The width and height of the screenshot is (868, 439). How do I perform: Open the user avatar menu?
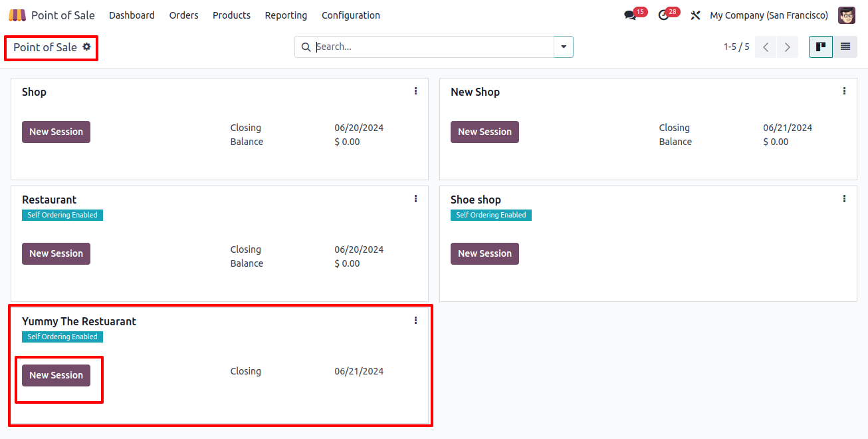click(x=847, y=15)
